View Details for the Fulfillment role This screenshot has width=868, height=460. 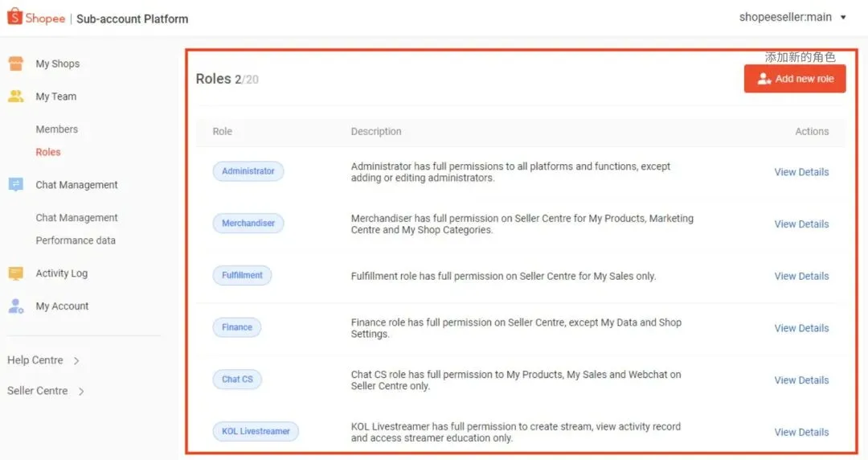[x=801, y=276]
